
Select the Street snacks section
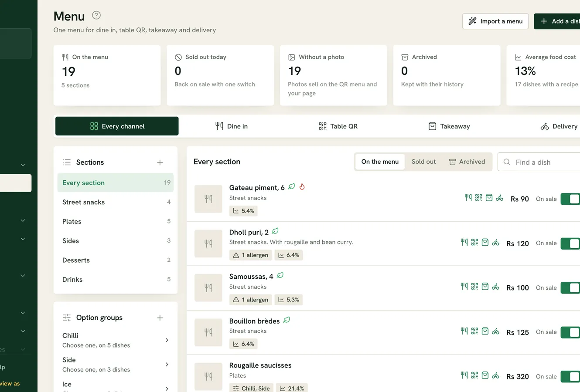click(x=116, y=202)
